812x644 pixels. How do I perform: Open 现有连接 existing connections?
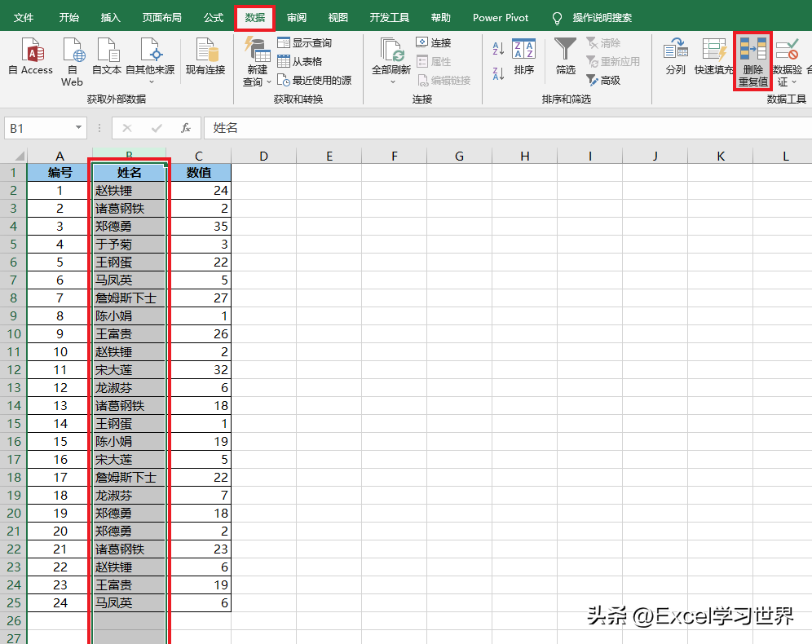point(205,56)
